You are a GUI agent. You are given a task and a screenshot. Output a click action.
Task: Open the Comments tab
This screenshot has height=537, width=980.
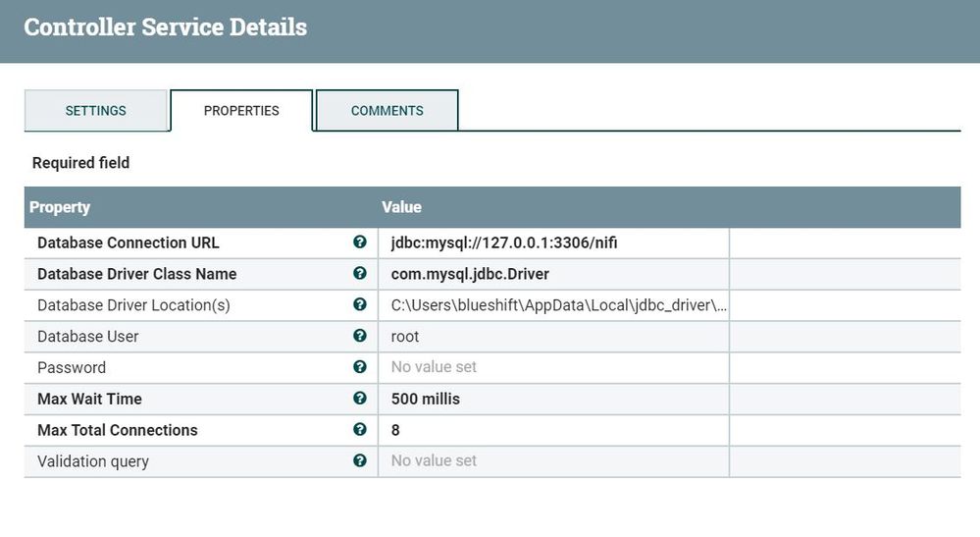click(x=387, y=111)
